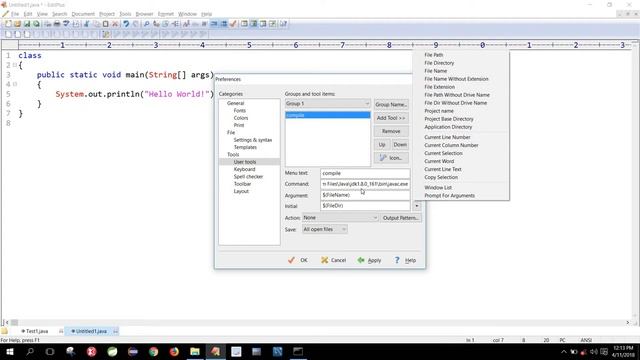The image size is (640, 360).
Task: Click the Save toolbar icon
Action: point(27,24)
